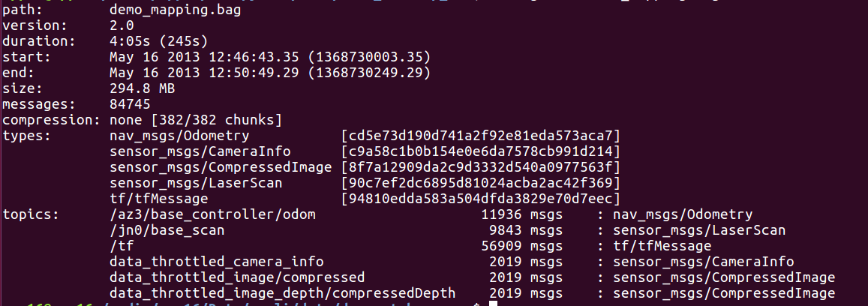The width and height of the screenshot is (868, 306).
Task: Click the total messages count 84745
Action: pos(130,104)
